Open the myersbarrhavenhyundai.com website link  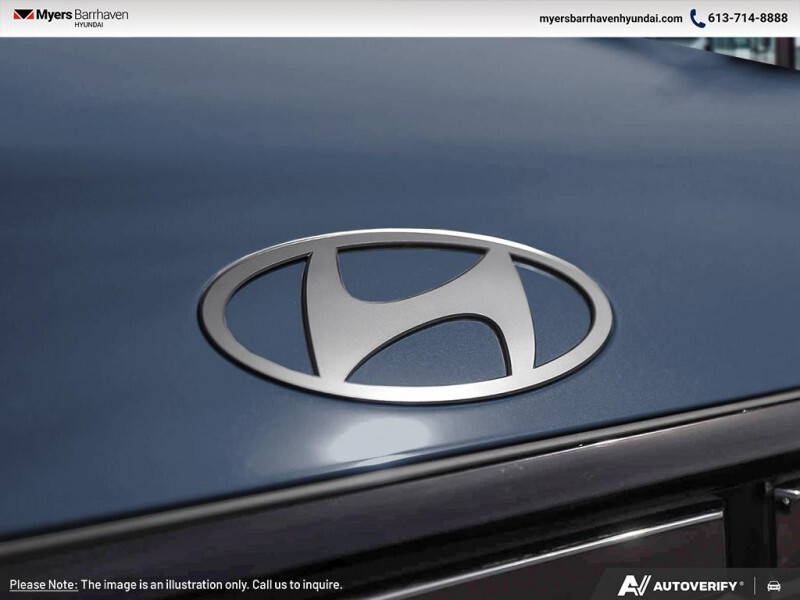point(610,18)
